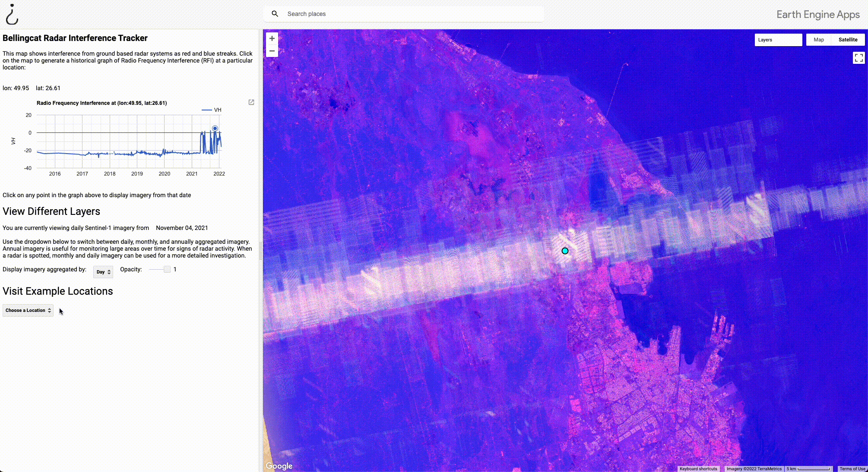Click the Bellingcat question mark logo
Image resolution: width=868 pixels, height=472 pixels.
click(12, 14)
